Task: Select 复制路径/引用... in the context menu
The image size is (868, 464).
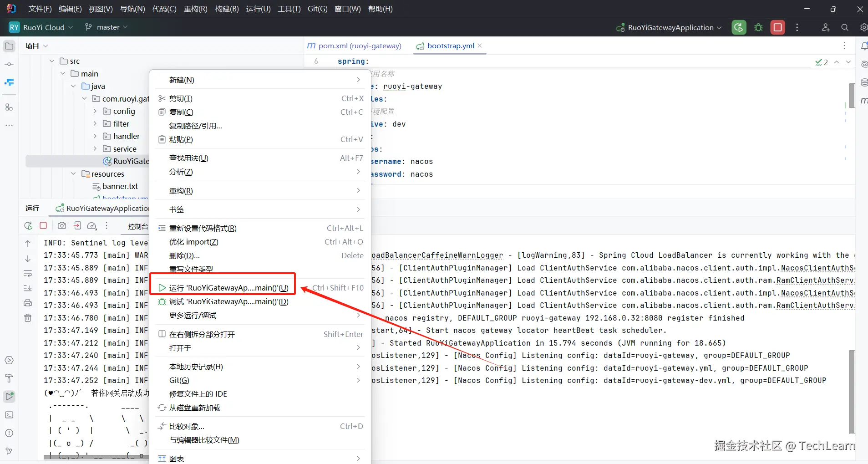Action: pos(260,126)
